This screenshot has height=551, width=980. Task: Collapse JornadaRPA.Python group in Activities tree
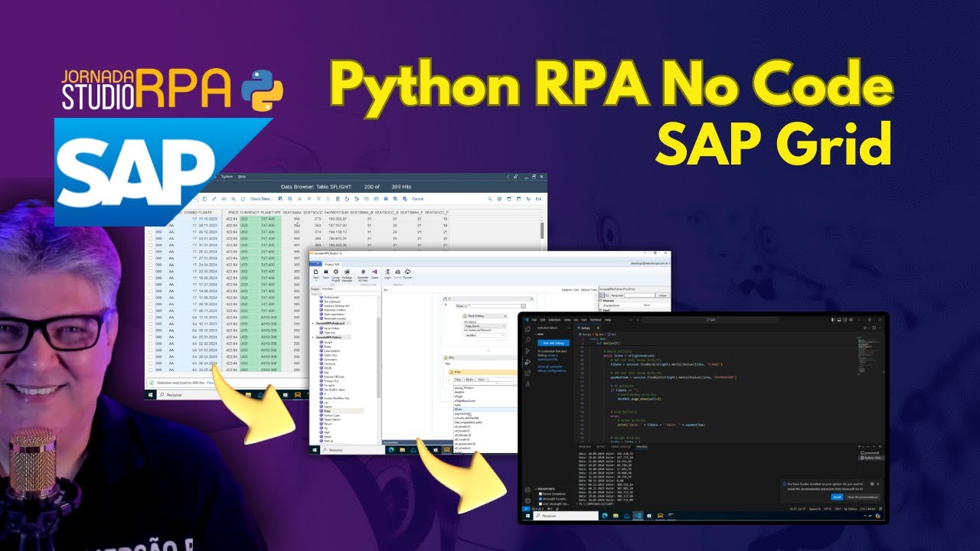coord(312,337)
